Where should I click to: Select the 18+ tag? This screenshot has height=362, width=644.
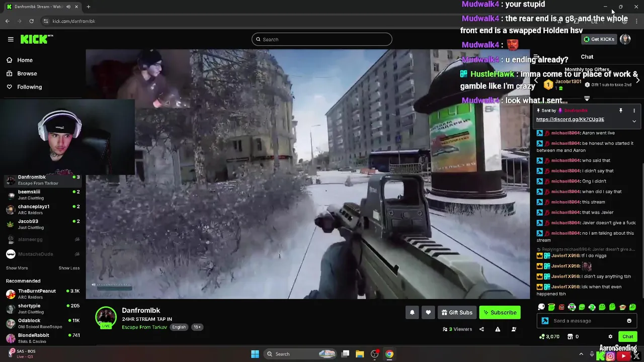point(197,327)
